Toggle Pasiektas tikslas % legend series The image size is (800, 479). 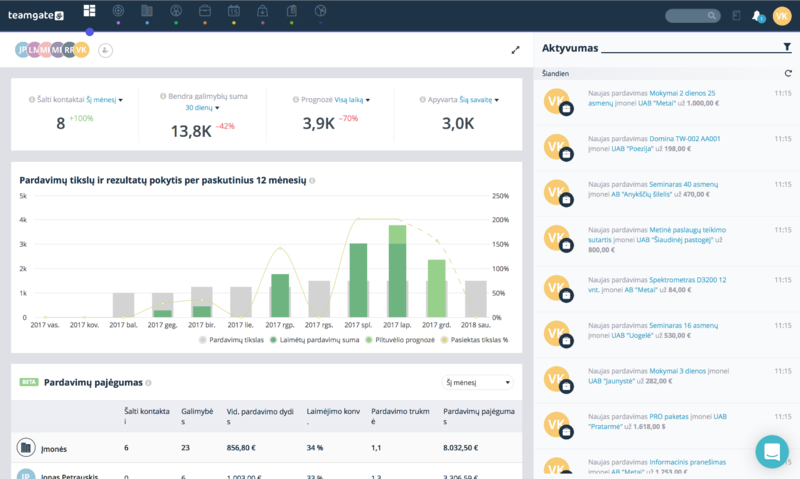pyautogui.click(x=474, y=340)
